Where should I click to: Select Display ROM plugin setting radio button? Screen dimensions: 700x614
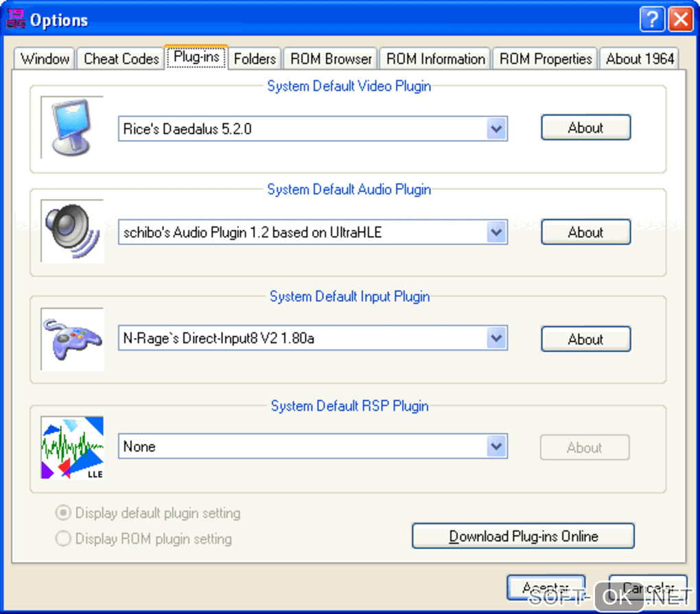click(x=63, y=539)
